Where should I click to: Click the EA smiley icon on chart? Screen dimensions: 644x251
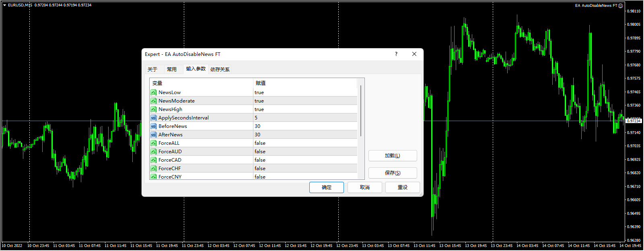tap(620, 6)
